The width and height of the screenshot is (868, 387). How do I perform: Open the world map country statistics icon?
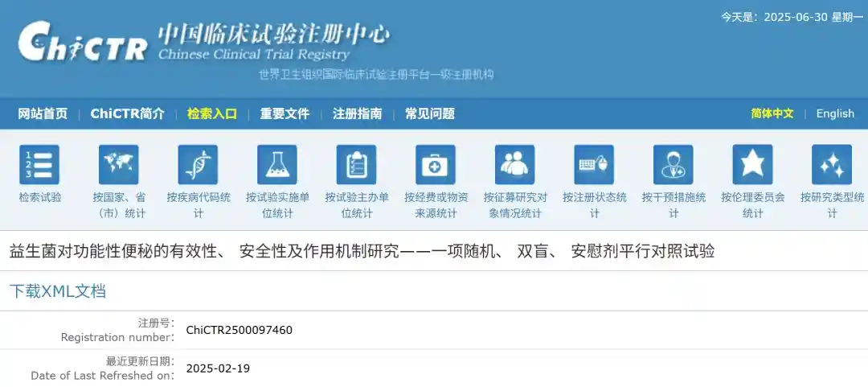tap(118, 165)
